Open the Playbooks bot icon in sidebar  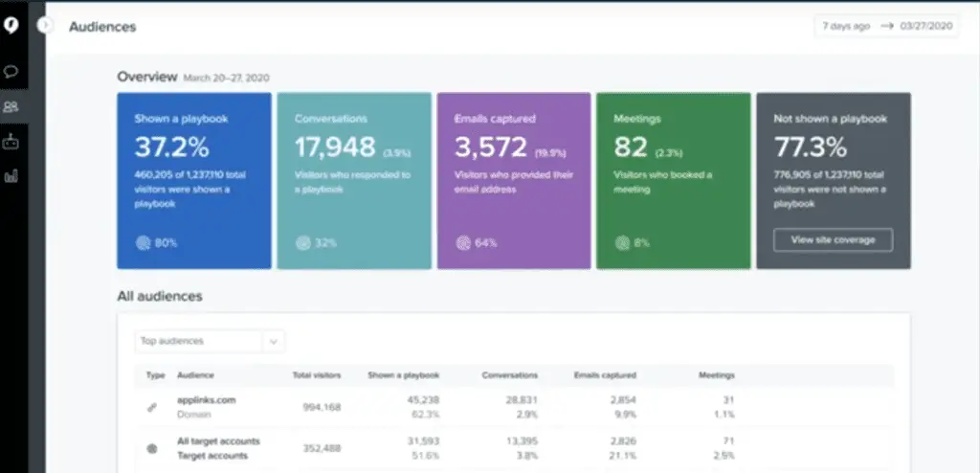(12, 142)
